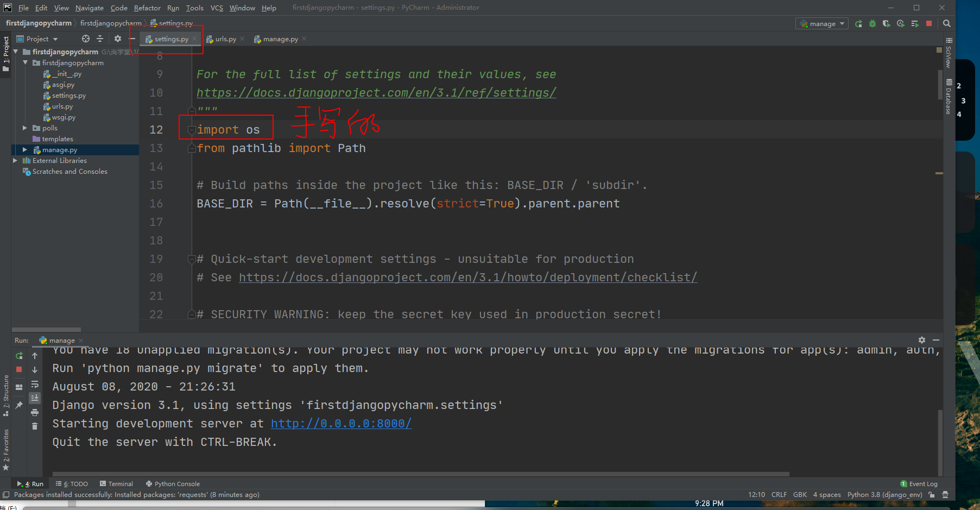Close the manage run tab
This screenshot has height=510, width=980.
click(81, 341)
